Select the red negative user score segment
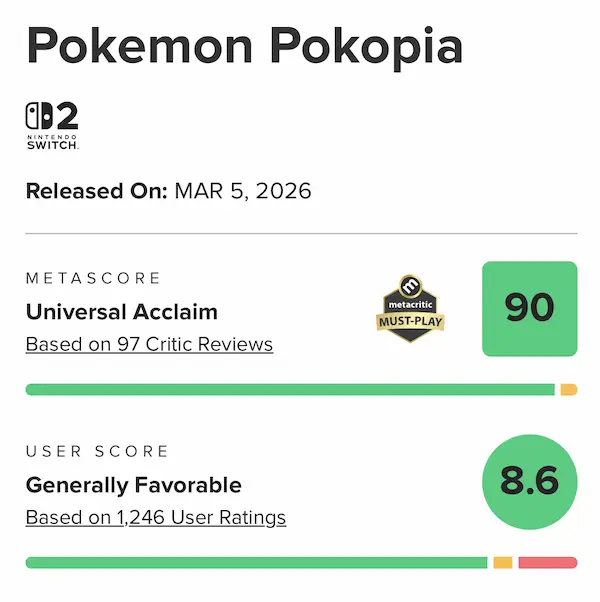 (x=547, y=563)
